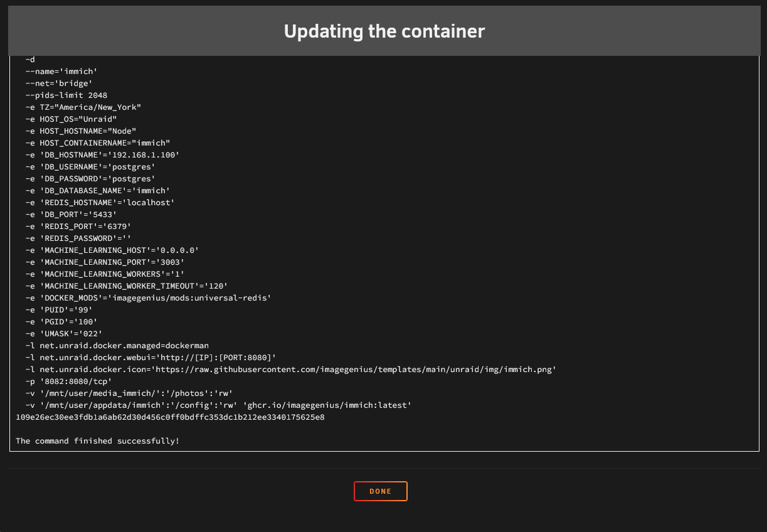Click the container ID hash line
767x532 pixels.
tap(170, 417)
